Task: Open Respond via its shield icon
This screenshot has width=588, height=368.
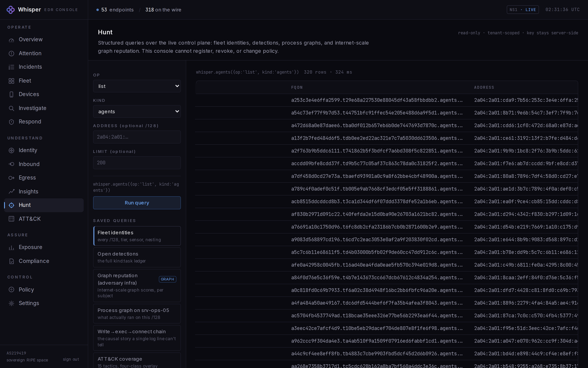Action: point(12,122)
